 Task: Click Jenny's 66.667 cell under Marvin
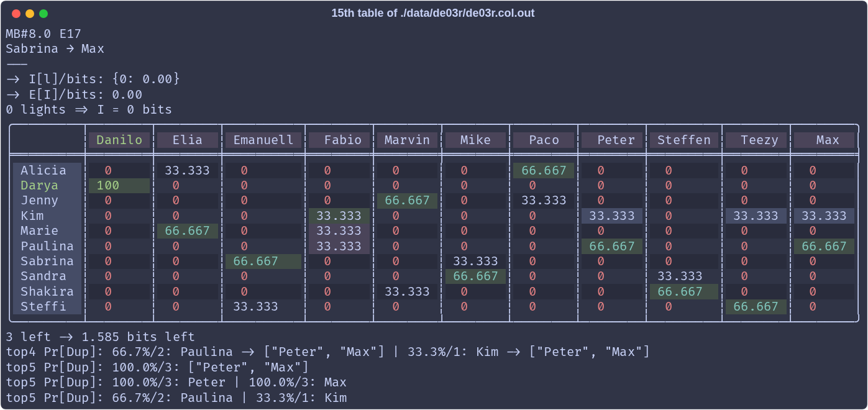click(408, 201)
